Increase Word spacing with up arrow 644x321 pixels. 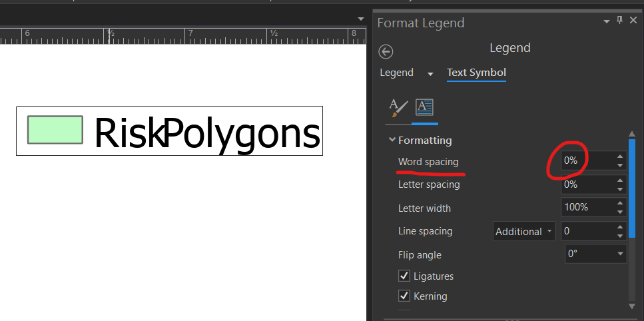pyautogui.click(x=620, y=157)
